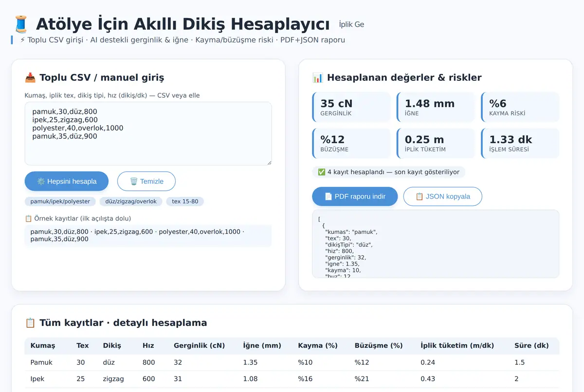Click the JSON kopyala button
This screenshot has width=584, height=392.
[443, 196]
